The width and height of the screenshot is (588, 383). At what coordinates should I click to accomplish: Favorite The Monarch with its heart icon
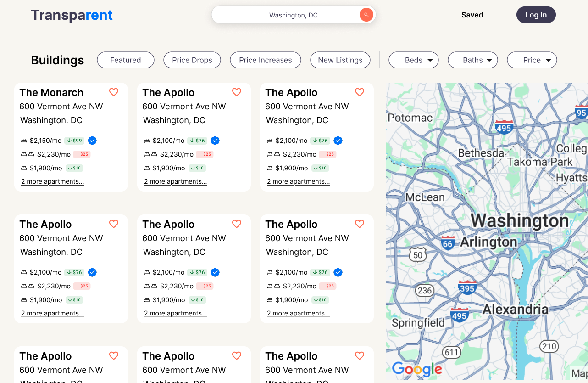pyautogui.click(x=114, y=92)
